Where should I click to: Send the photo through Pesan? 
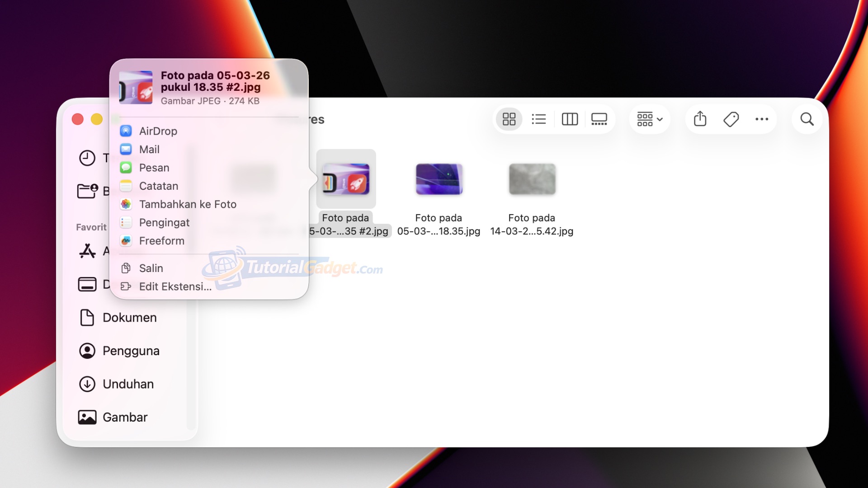(154, 168)
